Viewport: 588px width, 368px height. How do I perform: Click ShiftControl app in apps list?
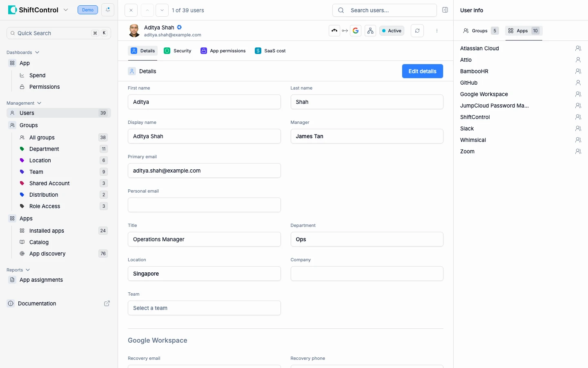pos(521,117)
